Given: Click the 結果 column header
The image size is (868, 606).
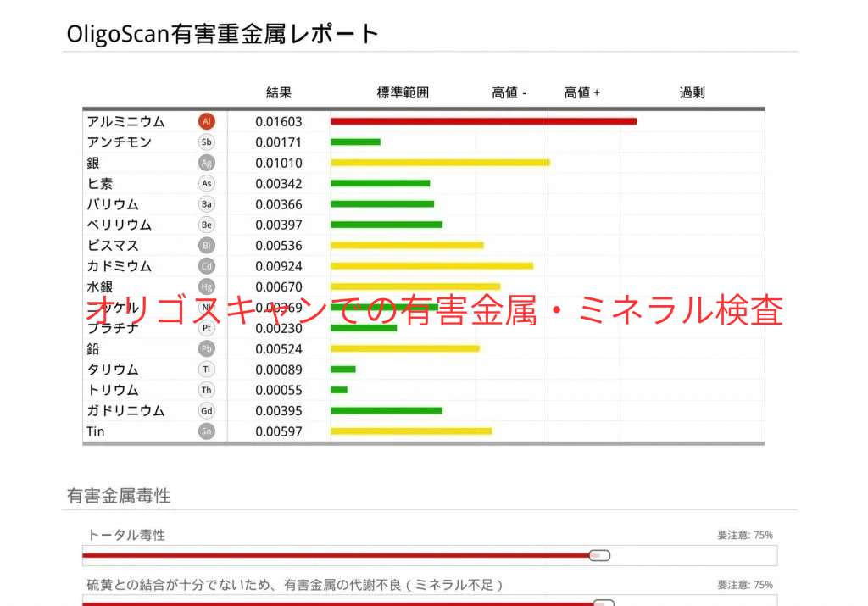Looking at the screenshot, I should [278, 92].
